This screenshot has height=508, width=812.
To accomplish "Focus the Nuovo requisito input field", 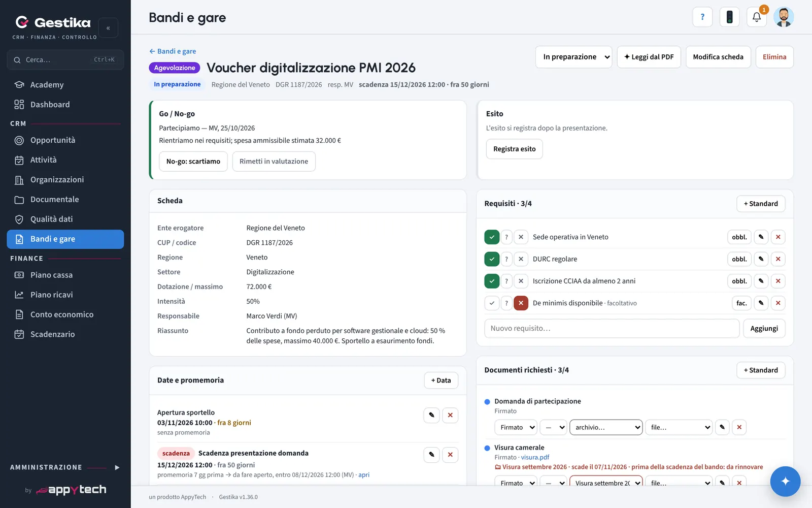I will coord(612,329).
